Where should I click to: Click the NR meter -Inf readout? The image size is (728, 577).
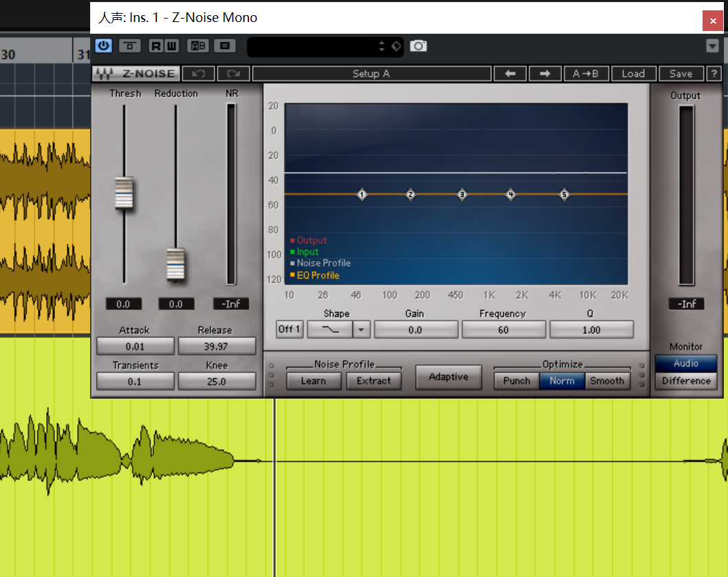231,304
